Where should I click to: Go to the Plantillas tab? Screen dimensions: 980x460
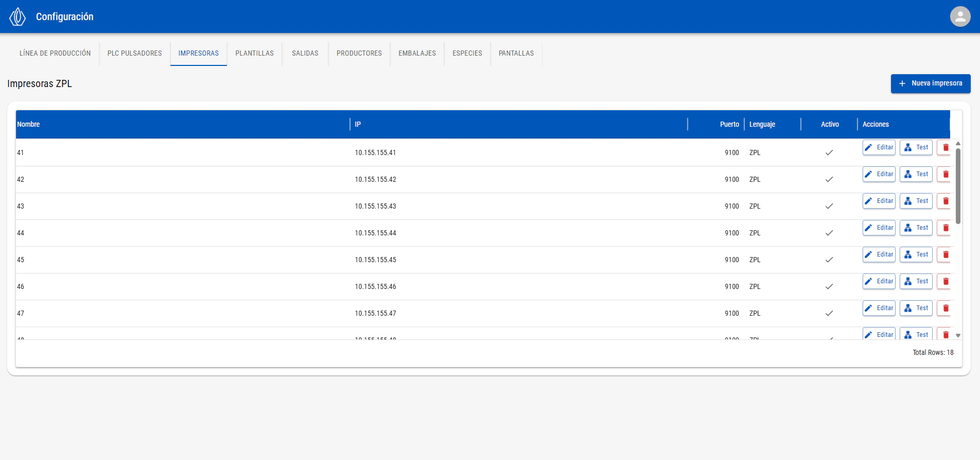(255, 53)
